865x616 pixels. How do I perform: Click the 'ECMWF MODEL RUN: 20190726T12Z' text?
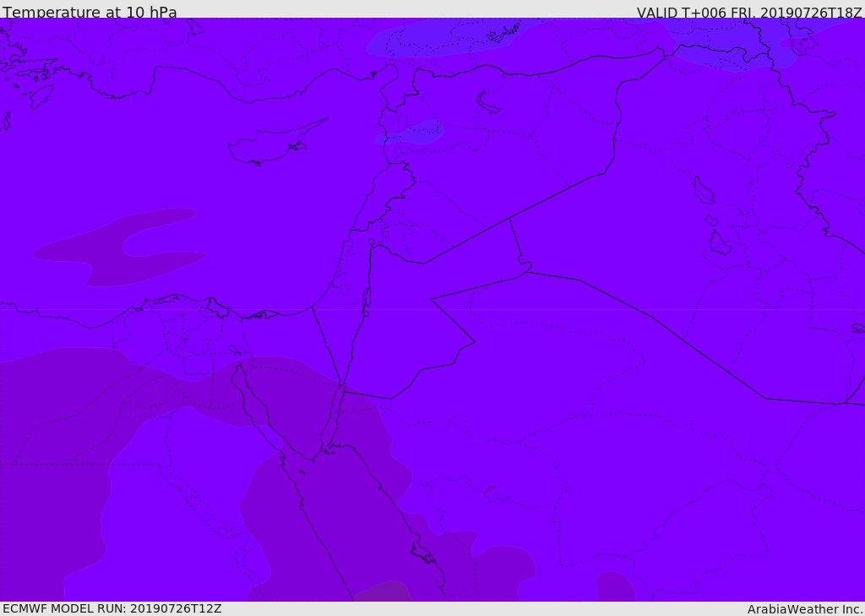pos(112,608)
